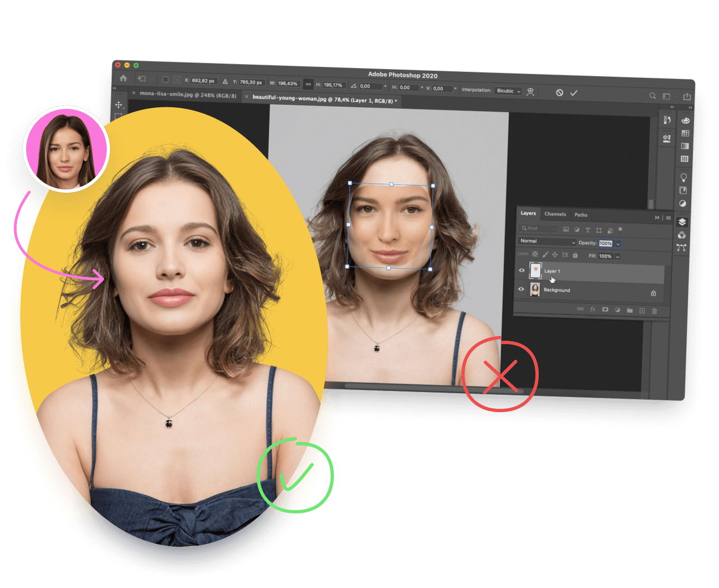Open the Normal blend mode dropdown
The image size is (719, 588).
point(547,241)
